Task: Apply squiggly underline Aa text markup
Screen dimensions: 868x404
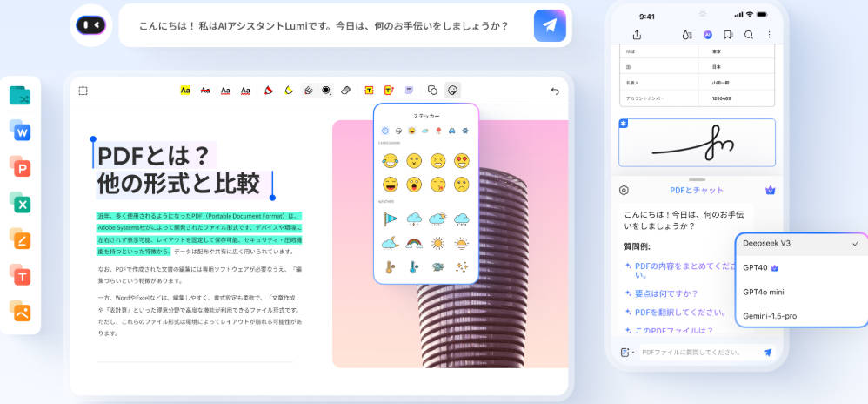Action: [x=246, y=91]
